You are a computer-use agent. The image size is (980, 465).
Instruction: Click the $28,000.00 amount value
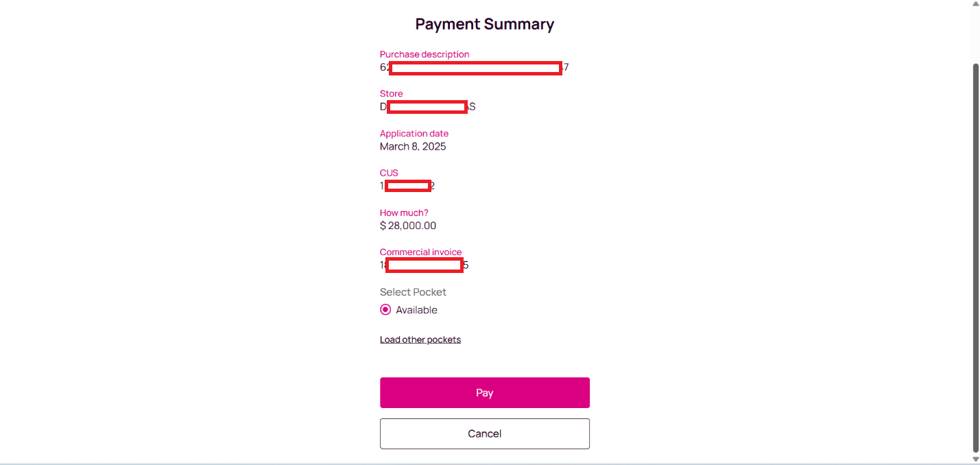pyautogui.click(x=408, y=226)
